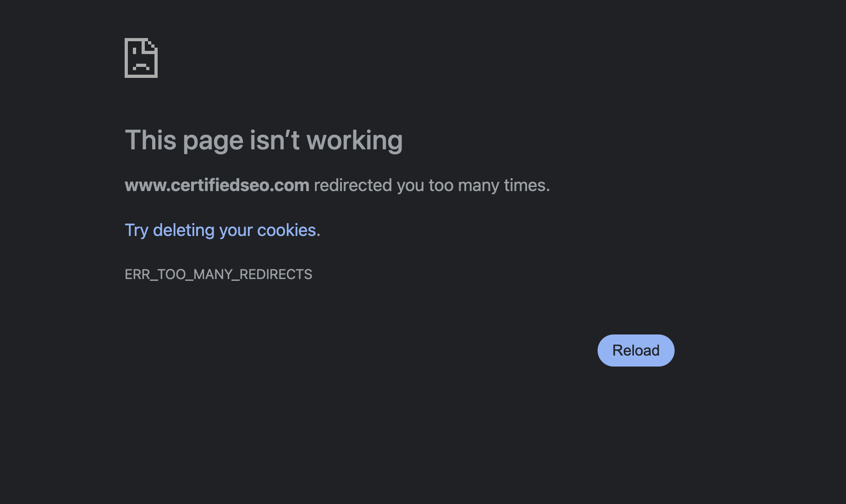Click the Reload button
The width and height of the screenshot is (846, 504).
[636, 351]
